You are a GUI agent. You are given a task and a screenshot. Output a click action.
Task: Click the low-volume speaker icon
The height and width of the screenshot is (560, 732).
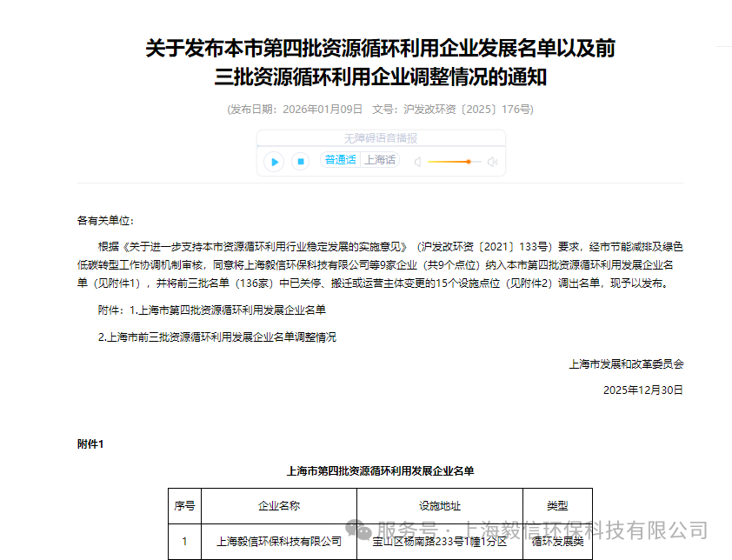tap(418, 162)
